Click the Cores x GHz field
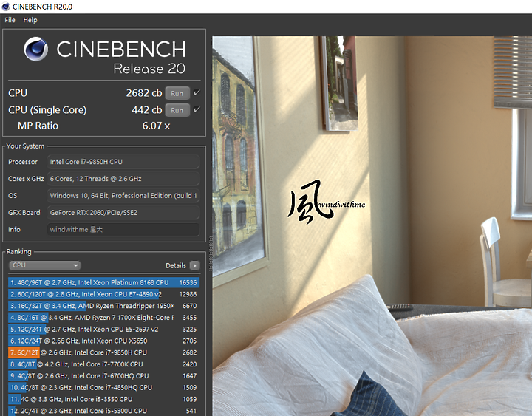Image resolution: width=532 pixels, height=416 pixels. (x=123, y=179)
